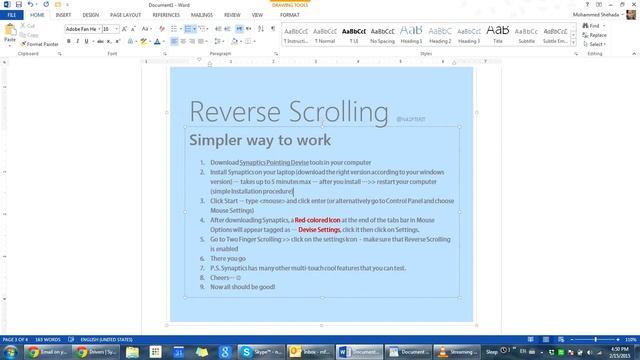The width and height of the screenshot is (640, 360).
Task: Open the borders dropdown
Action: coord(254,41)
